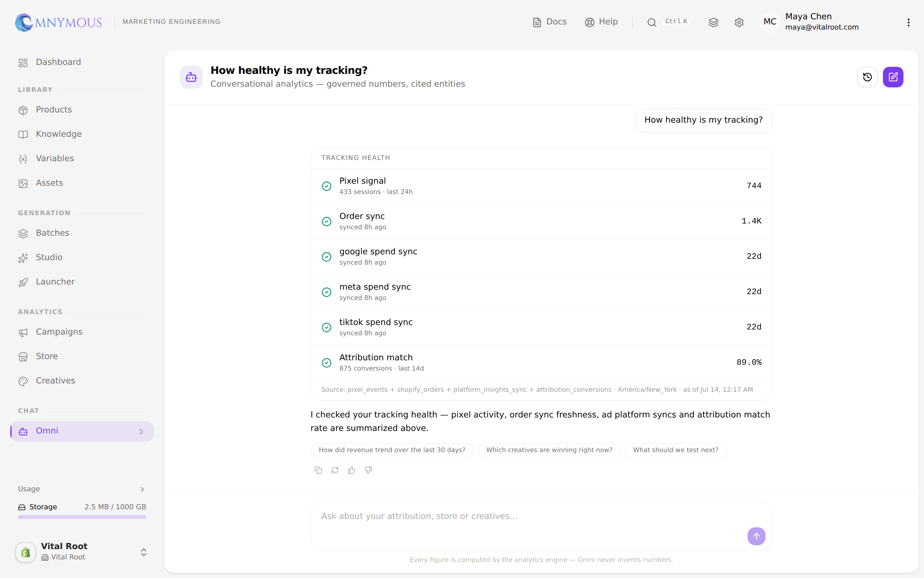
Task: Regenerate the answer with refresh icon
Action: [335, 470]
